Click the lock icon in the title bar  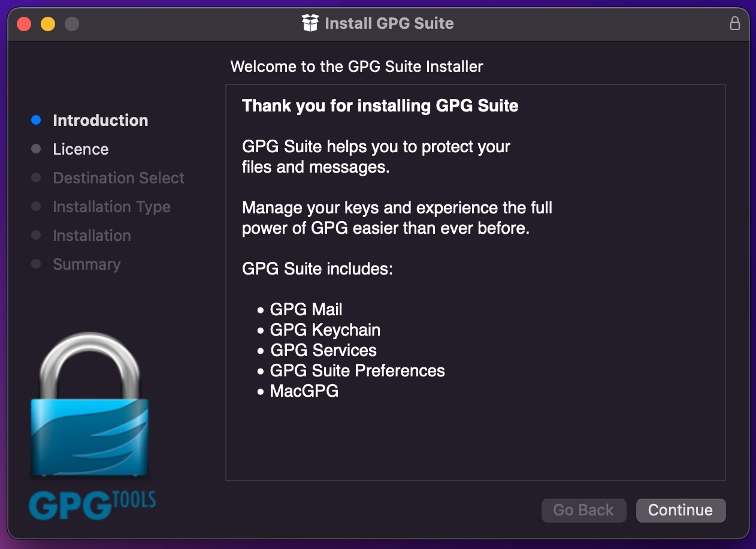(734, 23)
